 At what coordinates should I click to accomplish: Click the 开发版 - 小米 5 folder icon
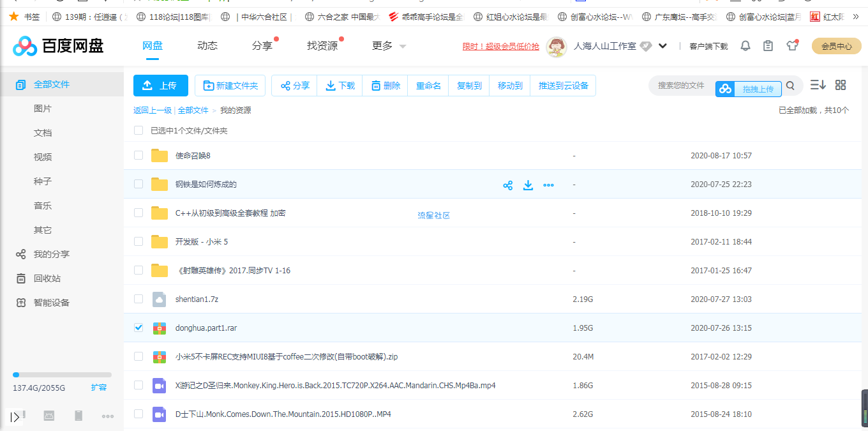160,241
